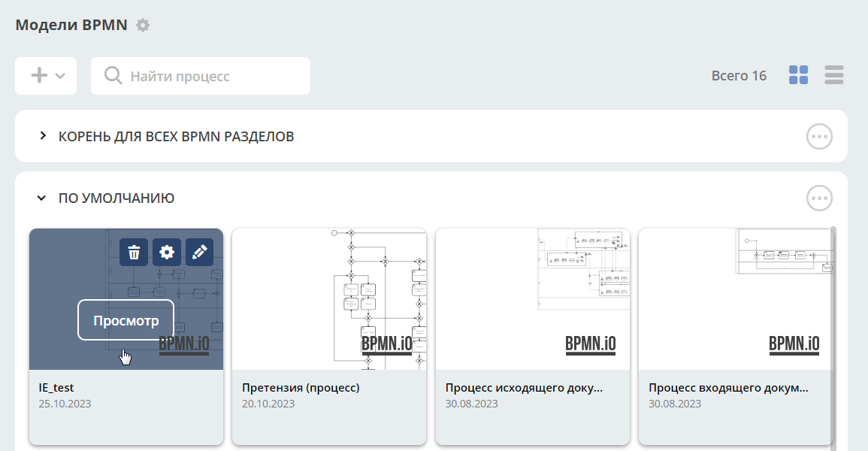This screenshot has height=451, width=868.
Task: Switch to list view
Action: (x=834, y=75)
